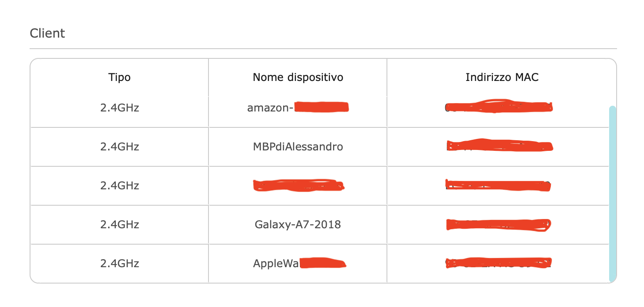Click 2.4GHz type beside fully redacted device name
The image size is (644, 307).
(x=119, y=185)
